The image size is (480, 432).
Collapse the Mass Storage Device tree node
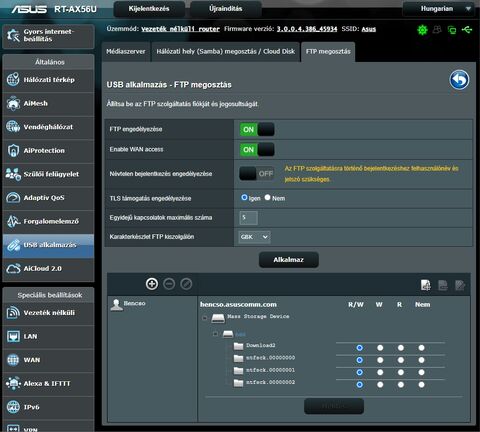pyautogui.click(x=205, y=318)
